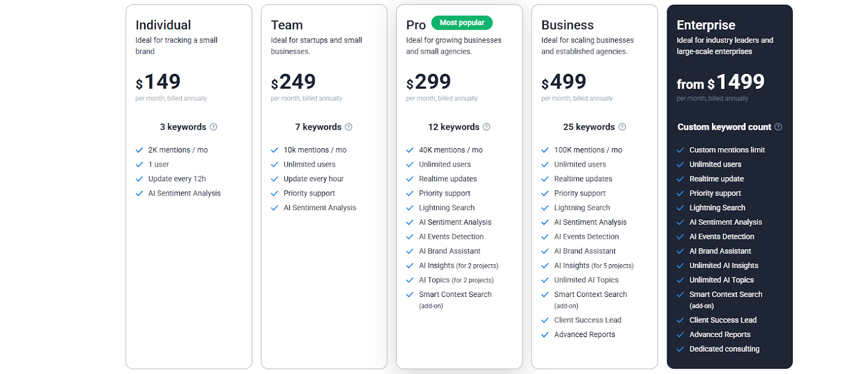This screenshot has width=868, height=374.
Task: Click the checkmark beside Update every hour
Action: [275, 179]
